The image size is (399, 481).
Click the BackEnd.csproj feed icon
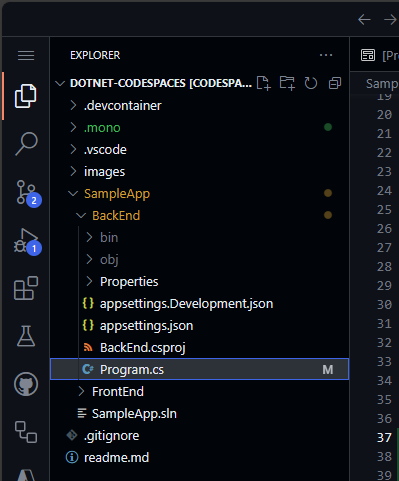pyautogui.click(x=88, y=347)
